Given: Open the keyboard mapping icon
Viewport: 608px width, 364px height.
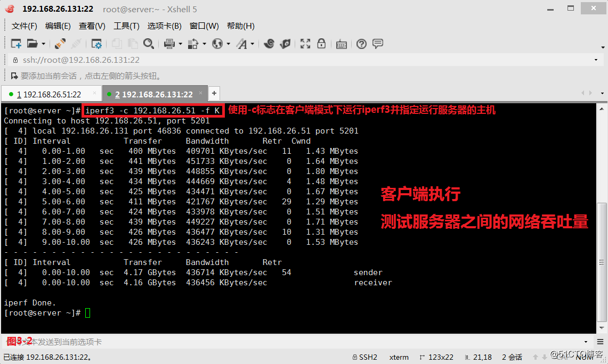Looking at the screenshot, I should tap(341, 44).
